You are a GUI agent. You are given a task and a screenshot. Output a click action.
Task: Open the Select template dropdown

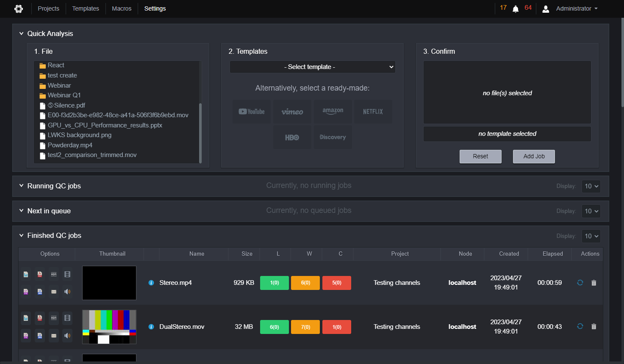tap(313, 67)
